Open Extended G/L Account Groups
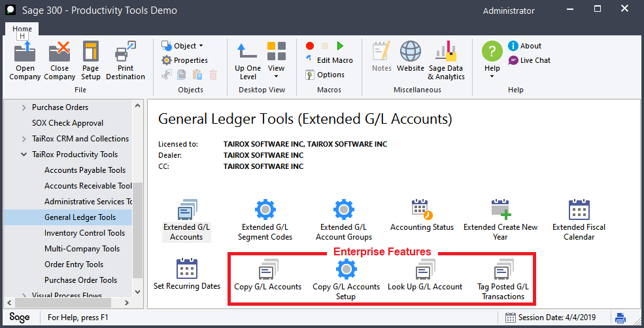This screenshot has width=644, height=328. (x=344, y=221)
